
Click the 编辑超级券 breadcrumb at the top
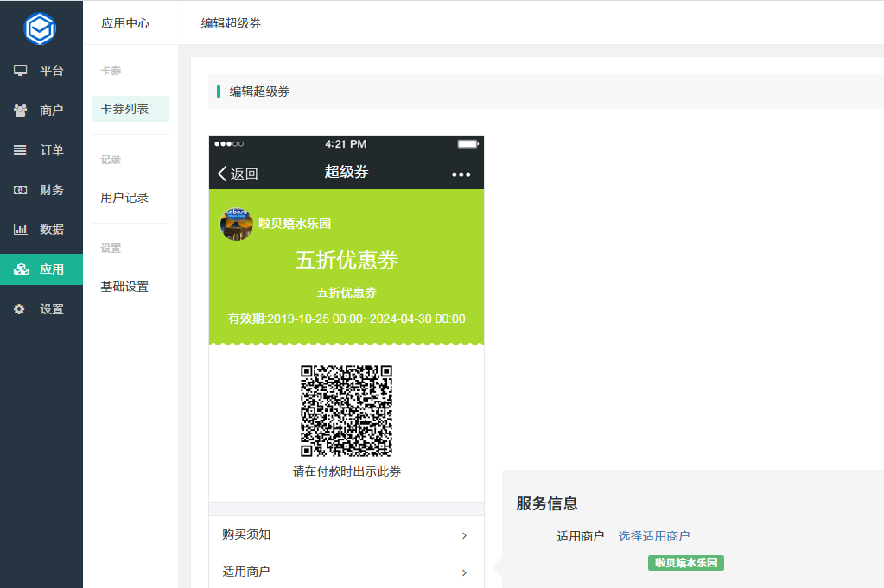pyautogui.click(x=231, y=23)
